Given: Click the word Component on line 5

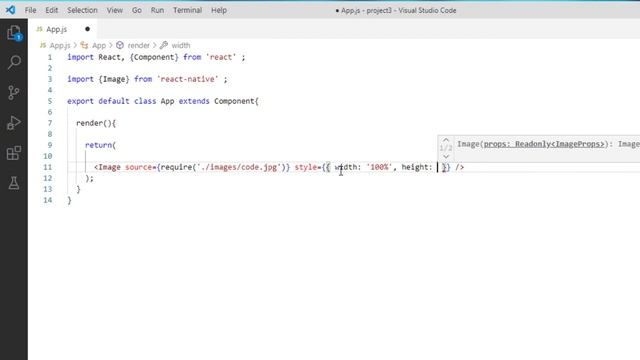Looking at the screenshot, I should pyautogui.click(x=235, y=101).
